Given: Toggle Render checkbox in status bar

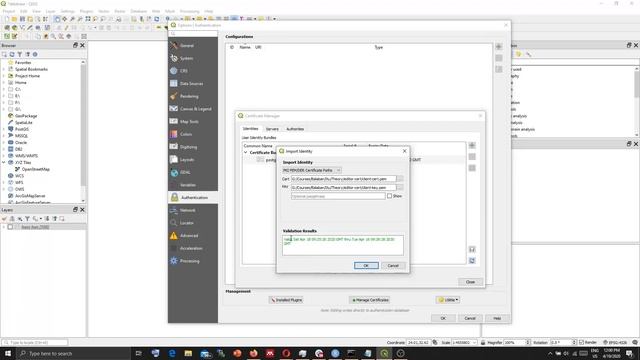Looking at the screenshot, I should tap(582, 342).
